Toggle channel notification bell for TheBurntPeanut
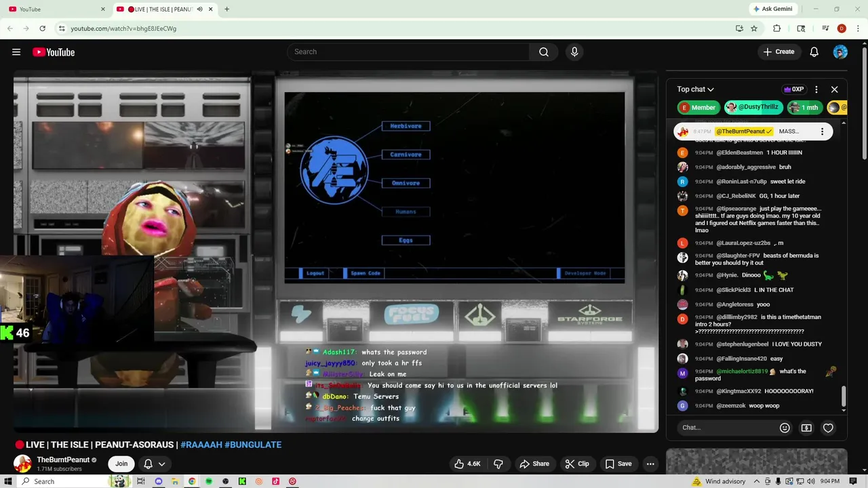Image resolution: width=868 pixels, height=488 pixels. click(148, 464)
